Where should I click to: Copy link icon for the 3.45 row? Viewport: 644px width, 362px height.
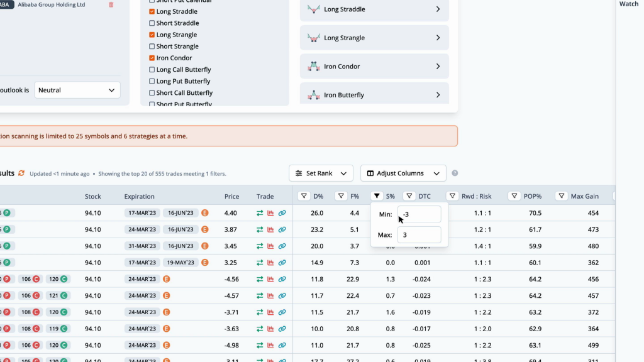282,246
